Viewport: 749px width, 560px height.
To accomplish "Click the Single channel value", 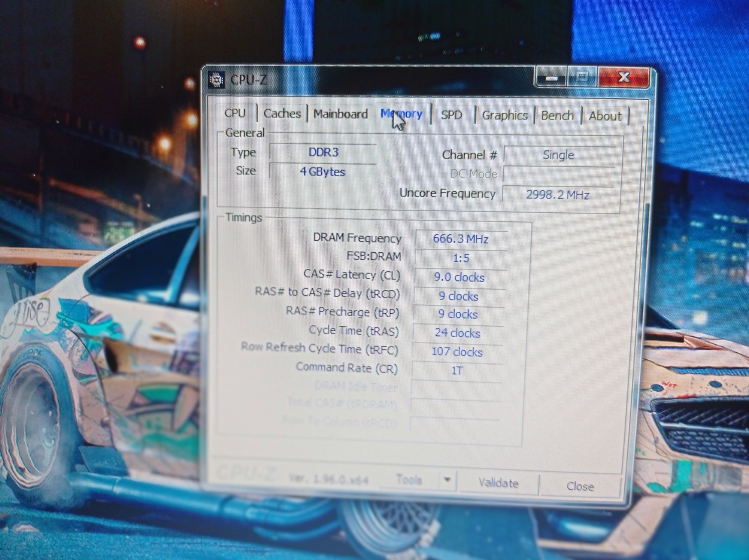I will [x=558, y=155].
